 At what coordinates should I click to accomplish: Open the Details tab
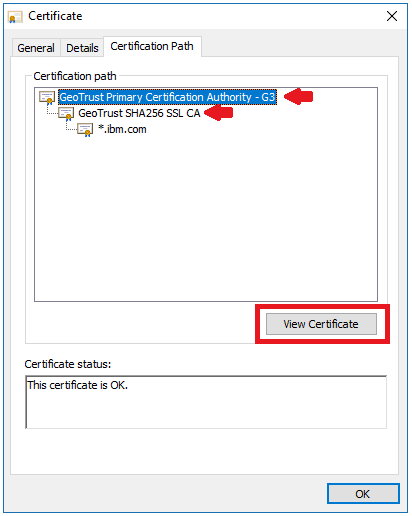(x=82, y=48)
